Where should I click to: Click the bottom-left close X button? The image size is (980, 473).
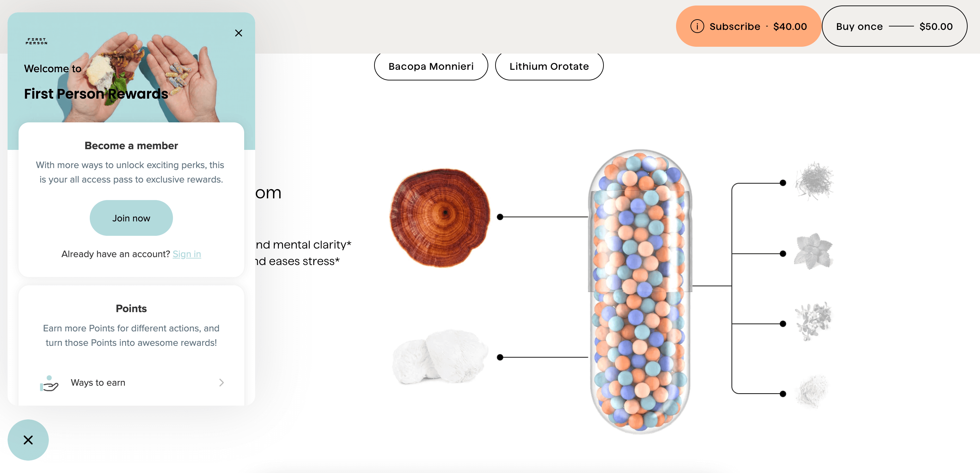click(28, 439)
